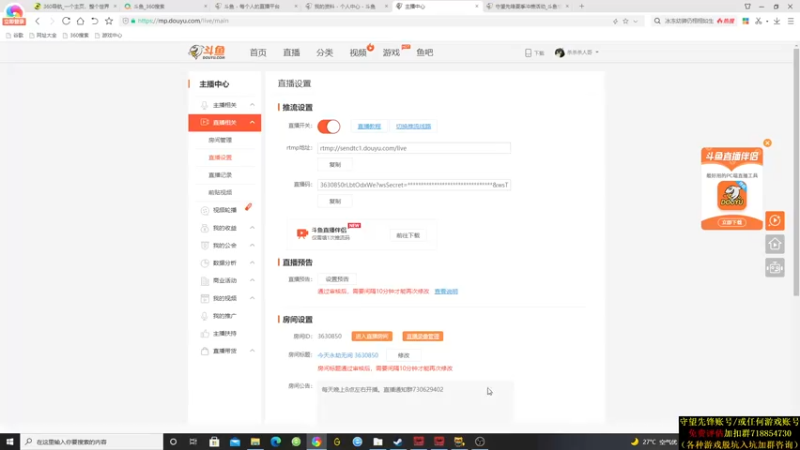The width and height of the screenshot is (800, 450).
Task: Open 直播 in Douyu navigation
Action: pos(291,53)
